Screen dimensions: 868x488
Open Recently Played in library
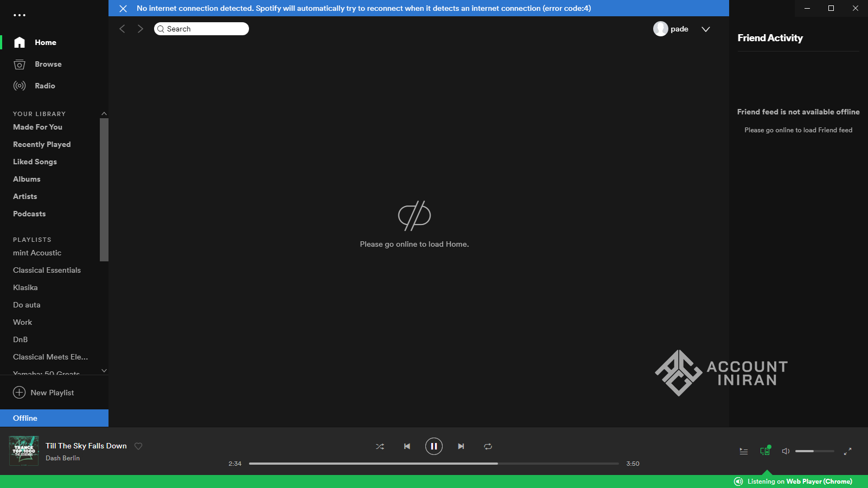tap(42, 144)
